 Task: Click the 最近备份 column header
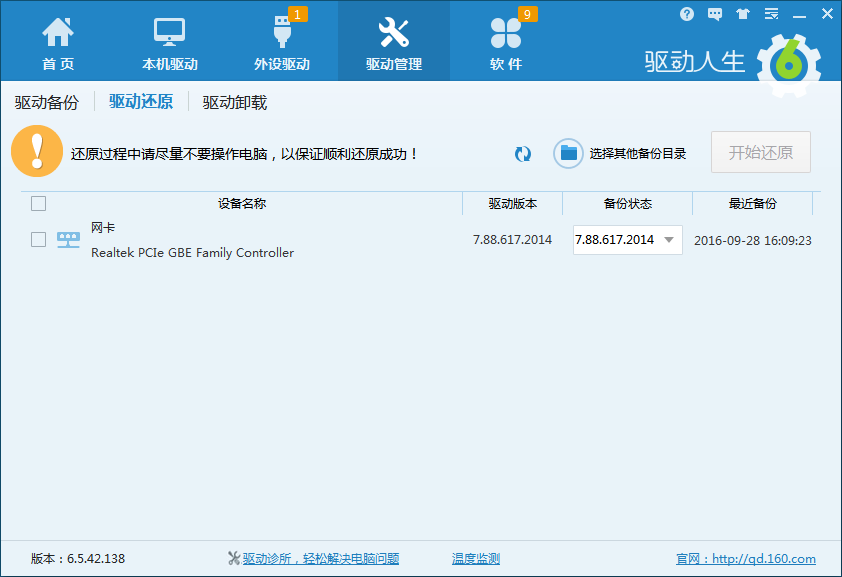tap(752, 204)
